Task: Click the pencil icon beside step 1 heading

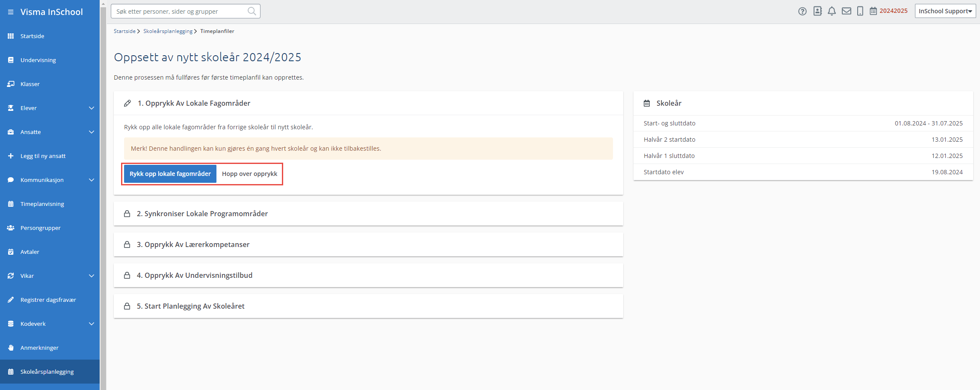Action: (x=127, y=103)
